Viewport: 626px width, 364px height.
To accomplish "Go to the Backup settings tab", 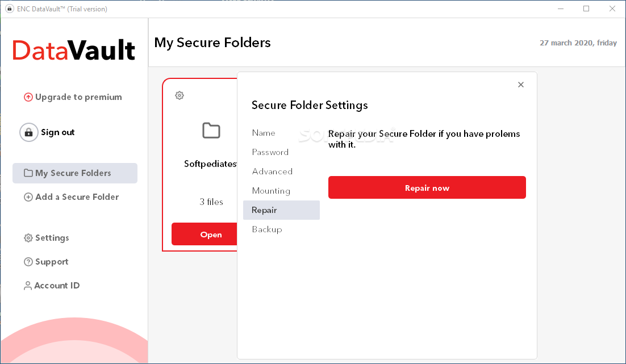I will pyautogui.click(x=281, y=229).
